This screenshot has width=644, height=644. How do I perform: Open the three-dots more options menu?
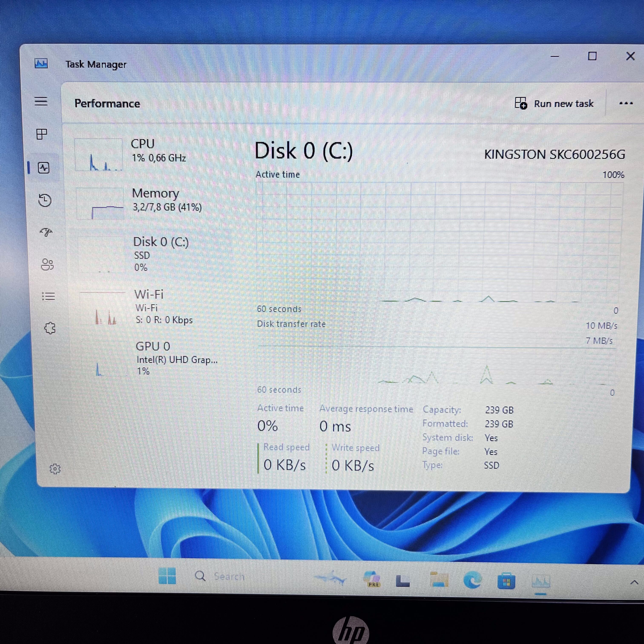pyautogui.click(x=626, y=103)
